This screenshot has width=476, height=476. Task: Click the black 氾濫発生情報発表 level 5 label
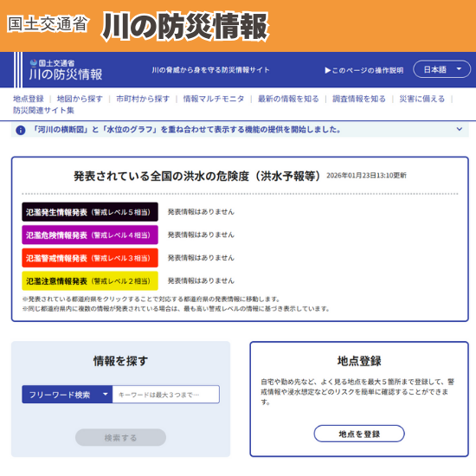pyautogui.click(x=90, y=212)
